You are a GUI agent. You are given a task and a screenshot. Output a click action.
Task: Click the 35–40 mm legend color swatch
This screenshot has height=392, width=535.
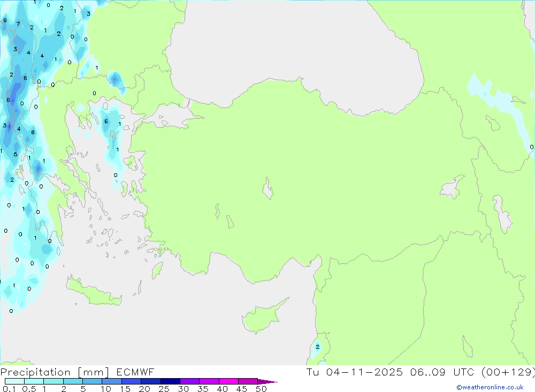pos(209,381)
